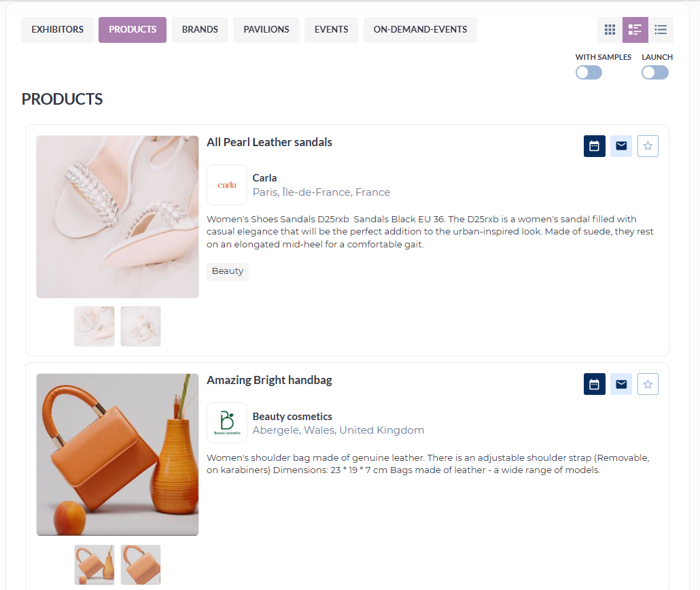Enable the With Samples toggle
This screenshot has width=700, height=590.
589,72
